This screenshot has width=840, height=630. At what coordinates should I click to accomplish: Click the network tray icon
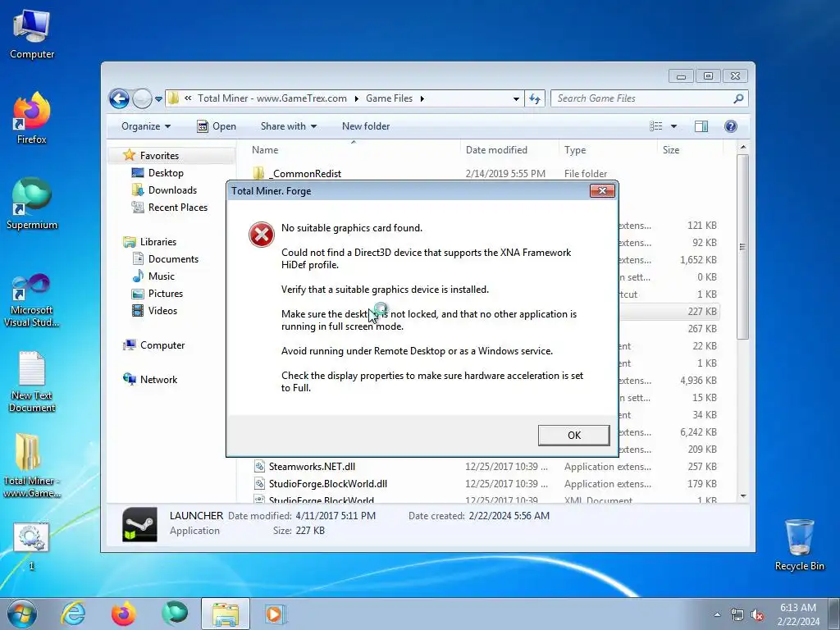pyautogui.click(x=737, y=615)
